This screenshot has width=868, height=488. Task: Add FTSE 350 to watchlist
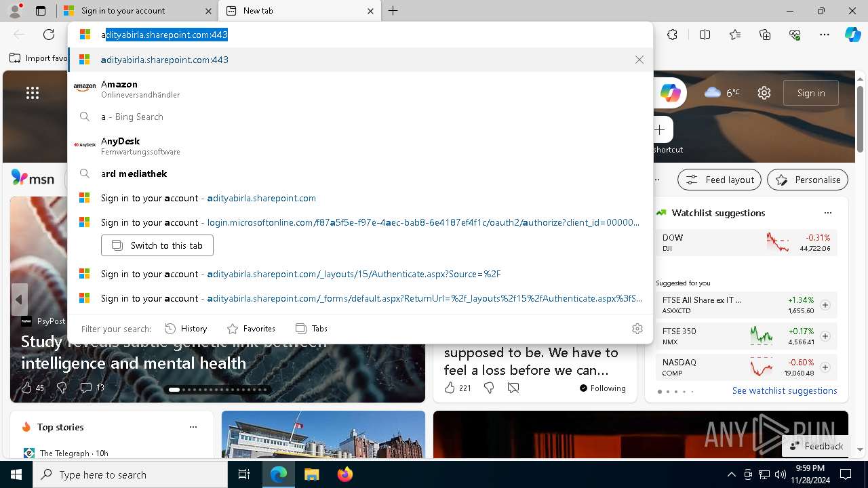(x=825, y=336)
